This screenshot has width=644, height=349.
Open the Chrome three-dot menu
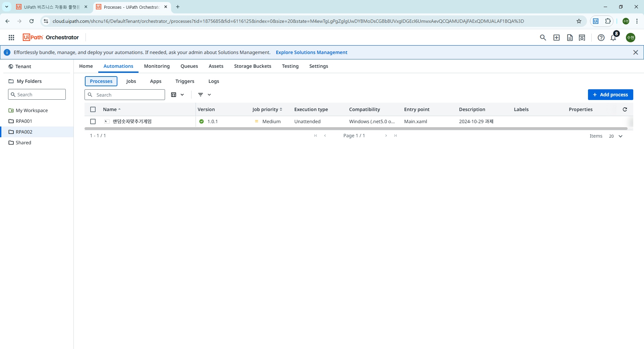coord(637,21)
